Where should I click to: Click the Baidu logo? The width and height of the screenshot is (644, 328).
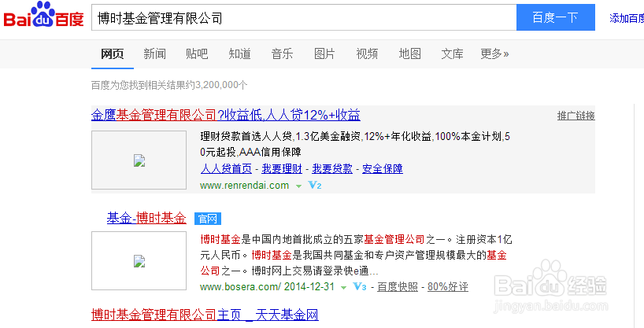[43, 16]
